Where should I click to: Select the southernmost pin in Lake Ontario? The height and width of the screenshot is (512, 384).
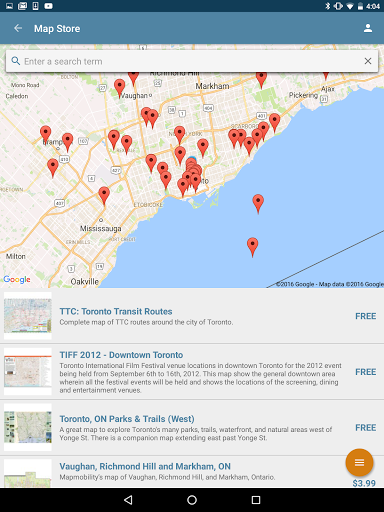tap(253, 247)
